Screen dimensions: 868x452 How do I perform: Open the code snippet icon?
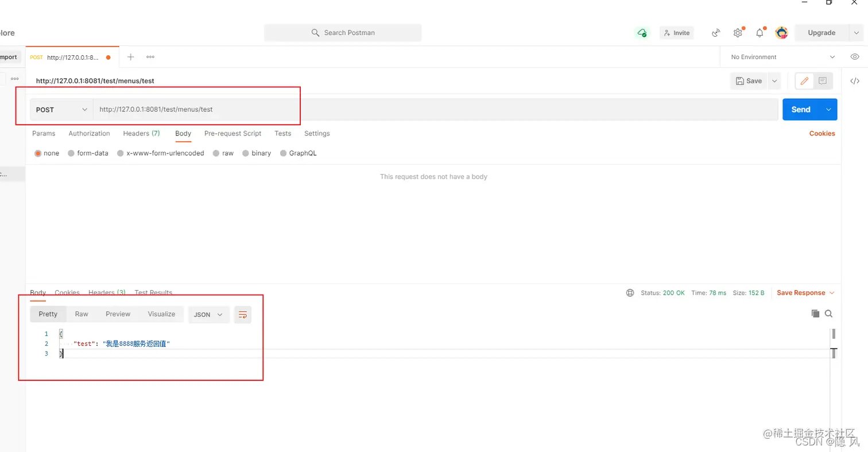click(855, 81)
